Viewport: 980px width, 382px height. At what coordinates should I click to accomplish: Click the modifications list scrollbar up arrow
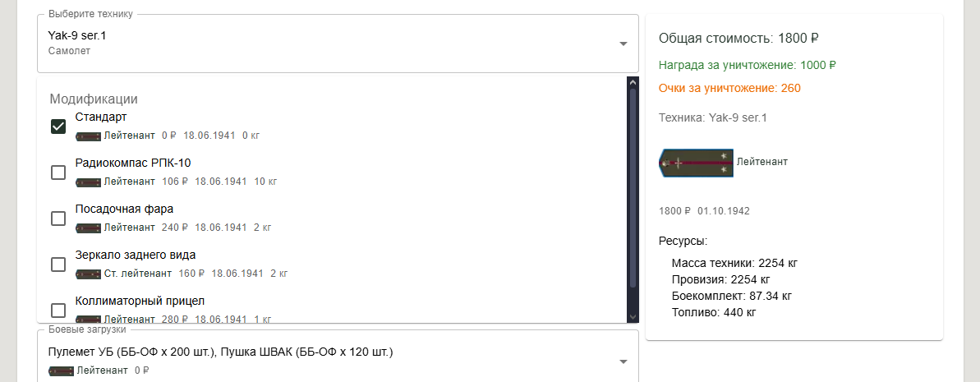pyautogui.click(x=633, y=82)
